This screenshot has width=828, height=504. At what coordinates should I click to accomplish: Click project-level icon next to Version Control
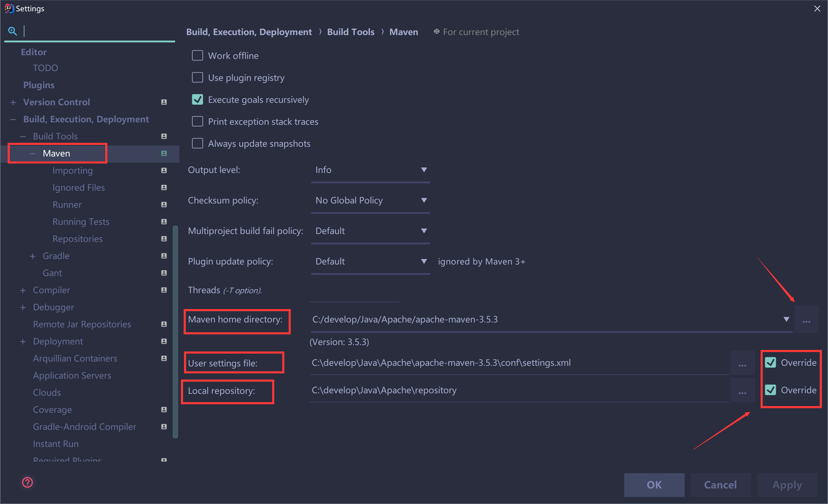(x=164, y=102)
